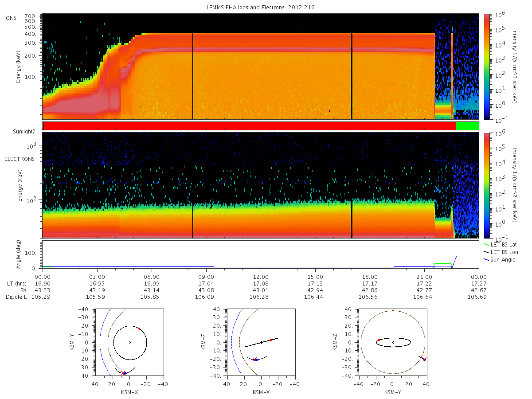
Task: Click the red segment of the Sunlight bar
Action: (x=250, y=126)
